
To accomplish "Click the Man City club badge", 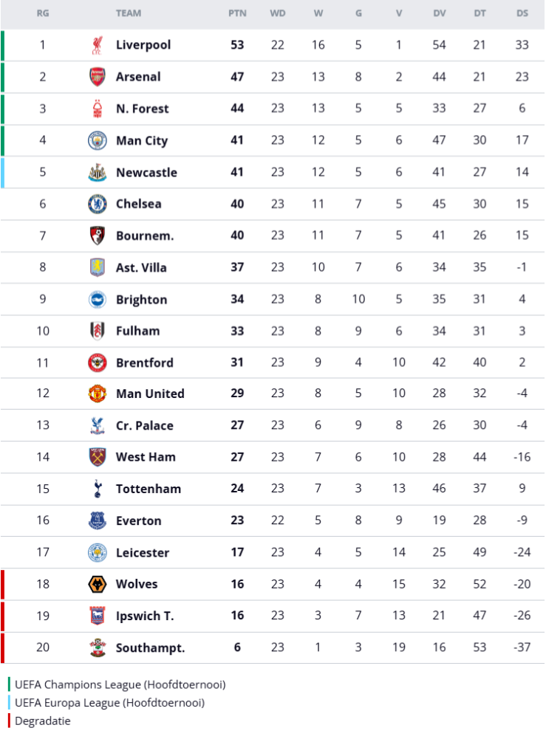I will coord(98,140).
